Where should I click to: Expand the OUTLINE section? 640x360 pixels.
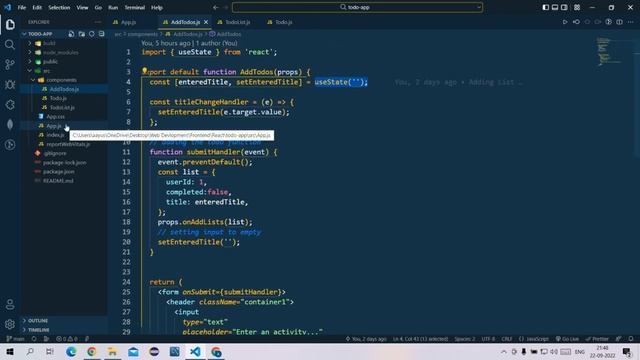[38, 321]
